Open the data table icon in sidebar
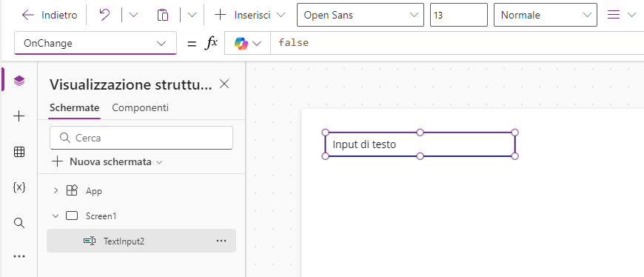The width and height of the screenshot is (644, 277). 19,152
